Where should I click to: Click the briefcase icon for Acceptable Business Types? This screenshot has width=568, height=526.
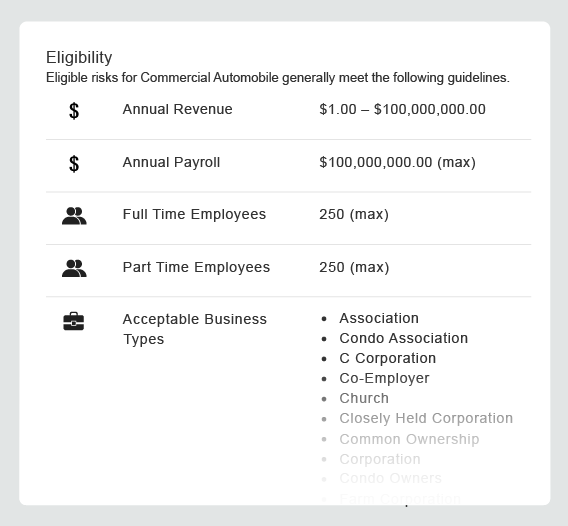[x=74, y=321]
